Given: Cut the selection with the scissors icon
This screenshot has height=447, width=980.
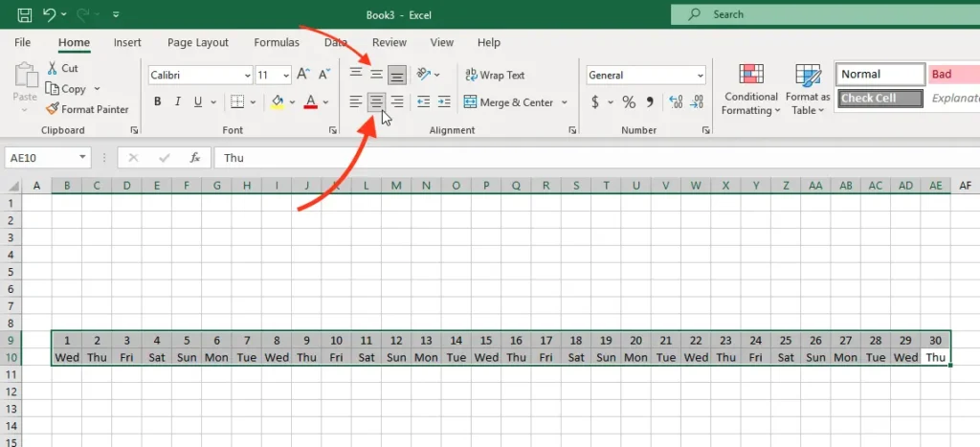Looking at the screenshot, I should tap(62, 68).
